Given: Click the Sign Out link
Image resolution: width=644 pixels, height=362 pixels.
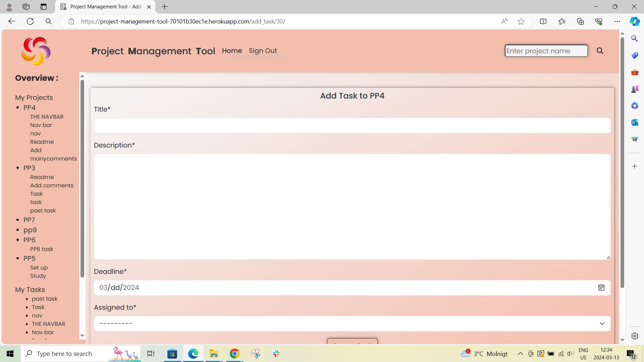Looking at the screenshot, I should (263, 51).
